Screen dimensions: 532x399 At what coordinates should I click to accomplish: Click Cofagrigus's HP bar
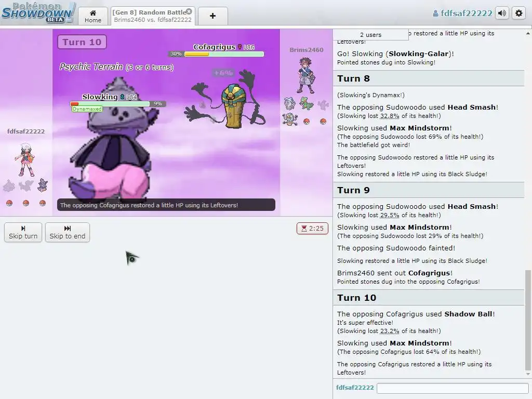point(224,54)
